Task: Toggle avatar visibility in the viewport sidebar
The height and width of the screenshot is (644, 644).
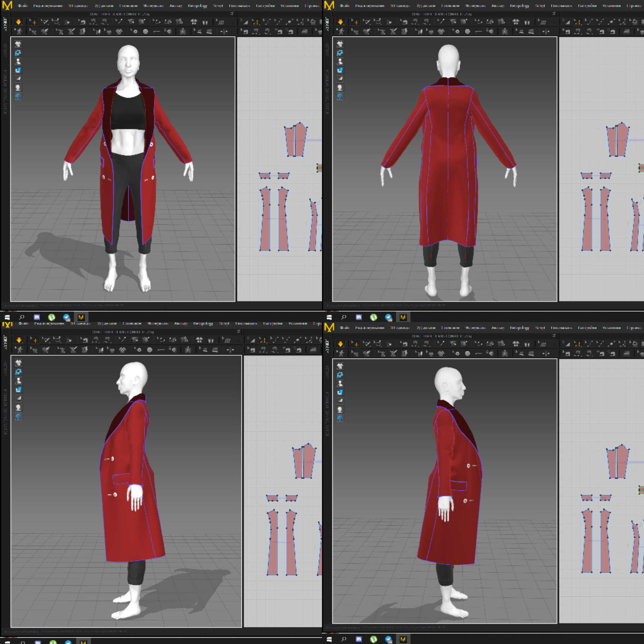Action: pos(18,61)
